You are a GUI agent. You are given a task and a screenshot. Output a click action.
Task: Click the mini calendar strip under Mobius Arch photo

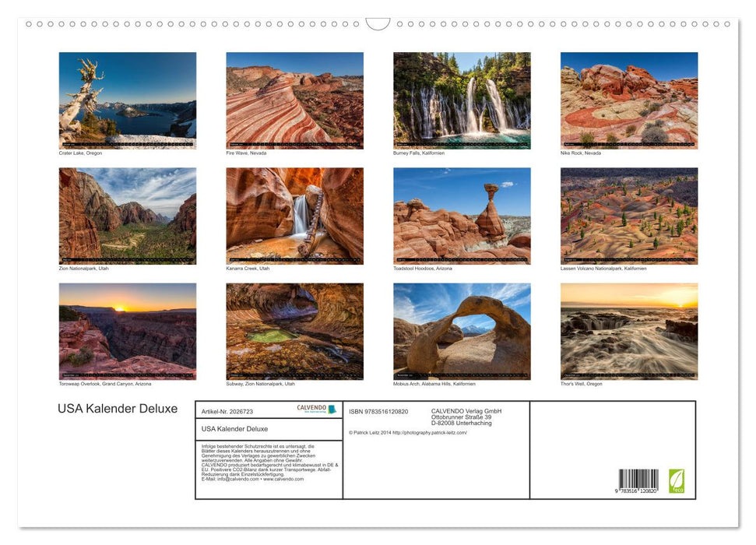click(x=462, y=375)
